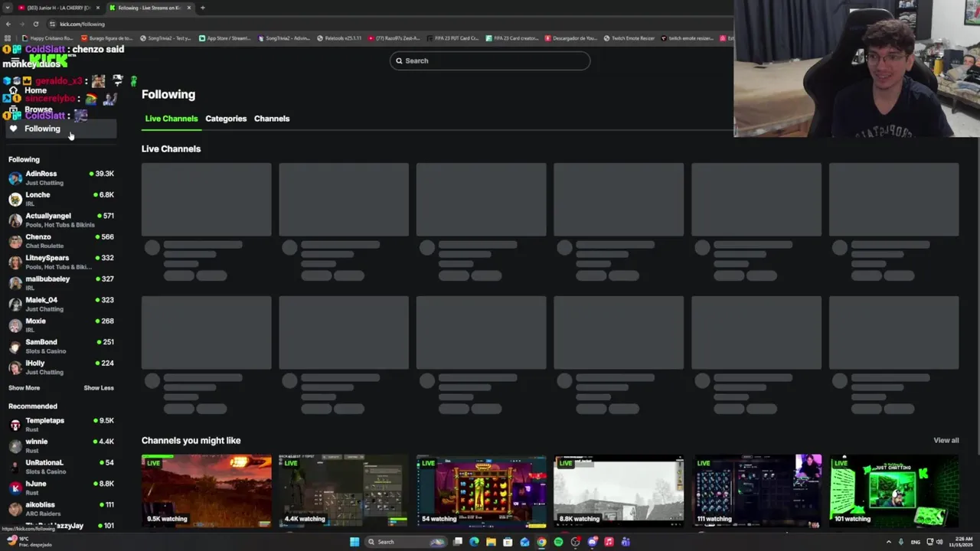Select the Kick Following browser tab
This screenshot has height=551, width=980.
(x=149, y=8)
